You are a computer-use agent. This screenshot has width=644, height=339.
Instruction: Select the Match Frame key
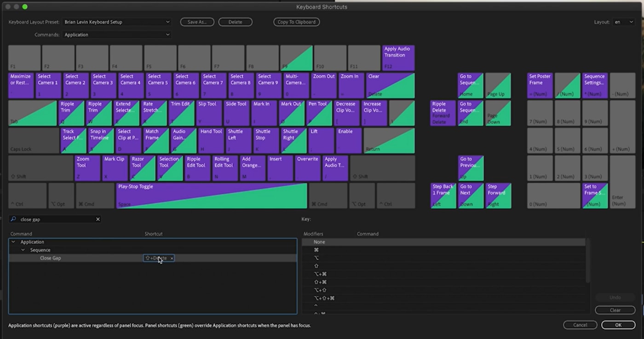click(155, 140)
